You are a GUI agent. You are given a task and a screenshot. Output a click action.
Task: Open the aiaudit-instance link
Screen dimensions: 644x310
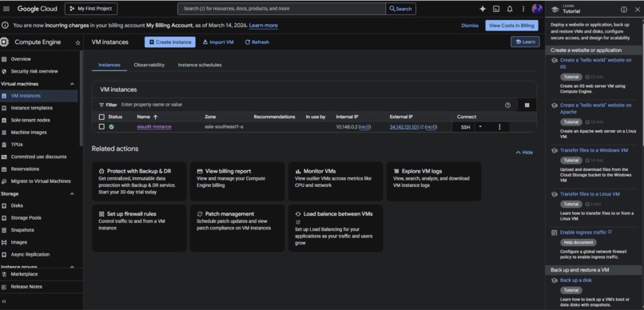[154, 127]
